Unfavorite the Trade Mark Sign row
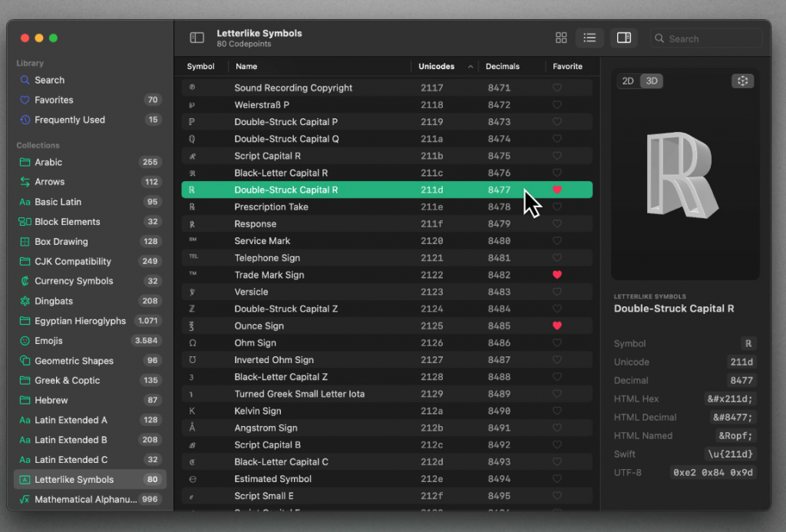The width and height of the screenshot is (786, 532). pyautogui.click(x=557, y=275)
